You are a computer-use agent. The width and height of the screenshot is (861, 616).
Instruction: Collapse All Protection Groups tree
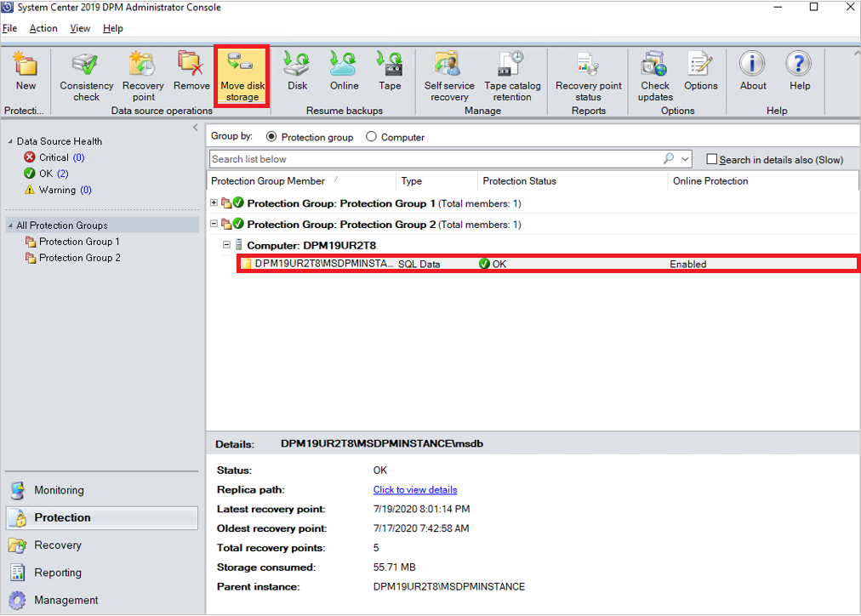coord(10,225)
